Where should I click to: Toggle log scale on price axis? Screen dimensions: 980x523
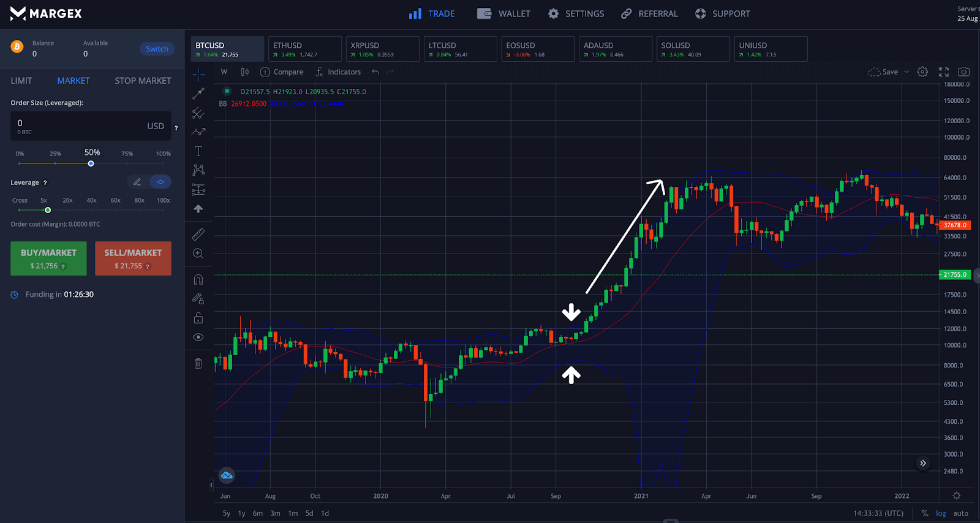pyautogui.click(x=941, y=513)
